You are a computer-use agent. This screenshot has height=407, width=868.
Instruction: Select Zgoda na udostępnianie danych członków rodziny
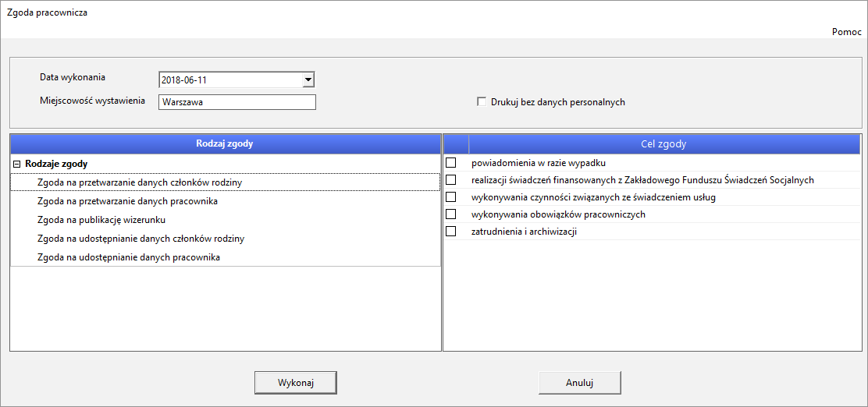click(x=141, y=239)
